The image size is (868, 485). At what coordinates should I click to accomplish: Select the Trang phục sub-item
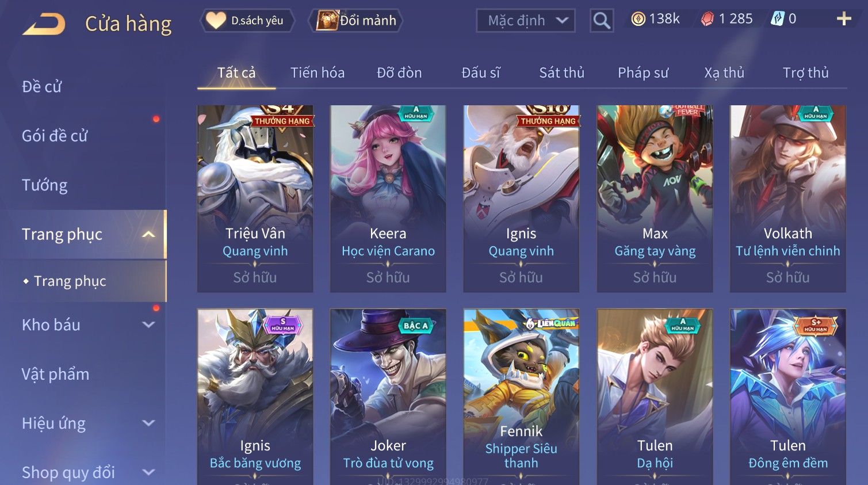click(70, 281)
